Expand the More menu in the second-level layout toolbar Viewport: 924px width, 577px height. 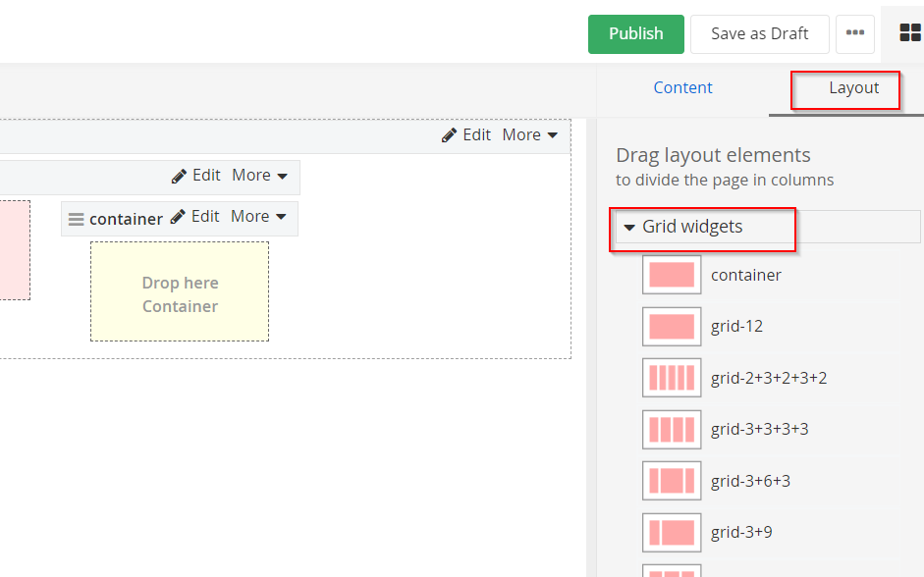(x=260, y=176)
